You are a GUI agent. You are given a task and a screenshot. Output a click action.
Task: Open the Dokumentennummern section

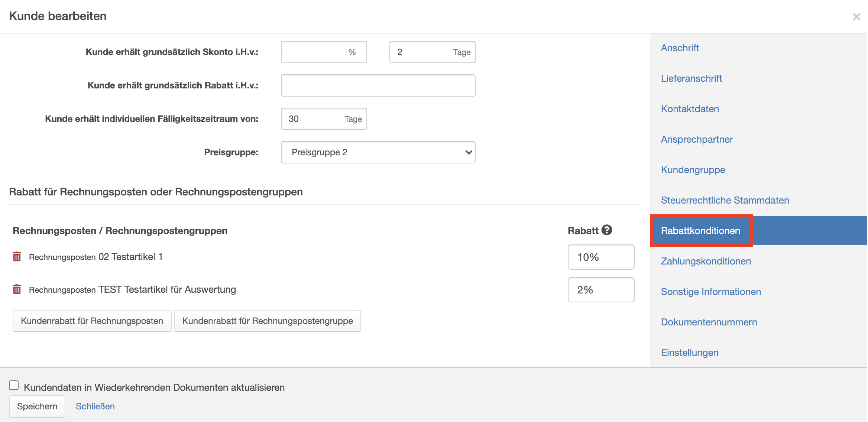[709, 322]
